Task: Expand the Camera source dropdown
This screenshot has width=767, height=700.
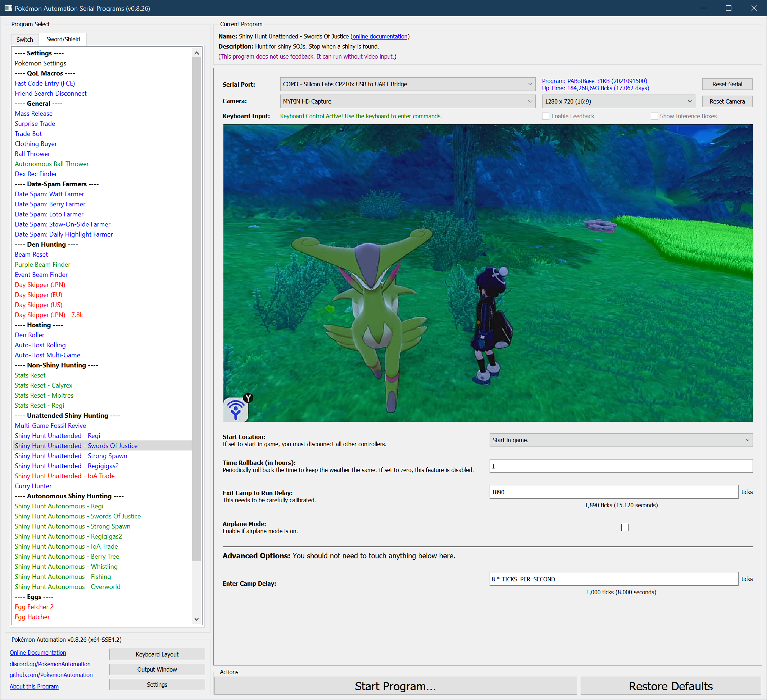Action: [x=407, y=101]
